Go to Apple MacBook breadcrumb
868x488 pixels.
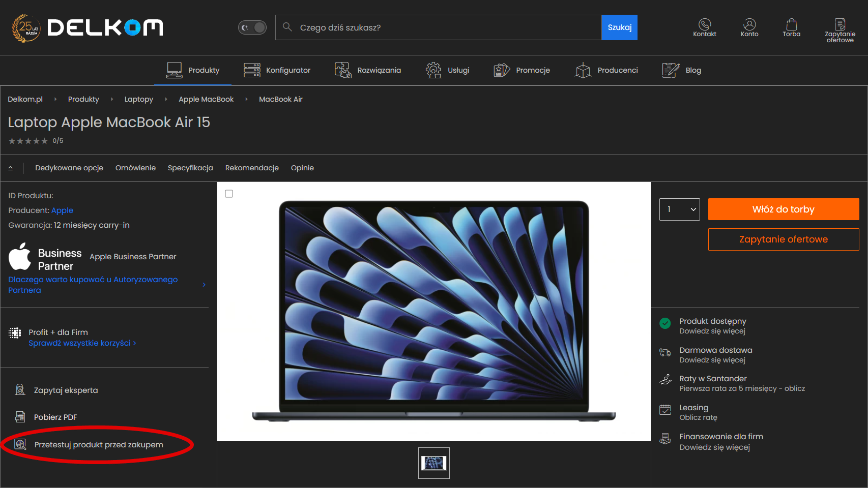click(x=206, y=99)
